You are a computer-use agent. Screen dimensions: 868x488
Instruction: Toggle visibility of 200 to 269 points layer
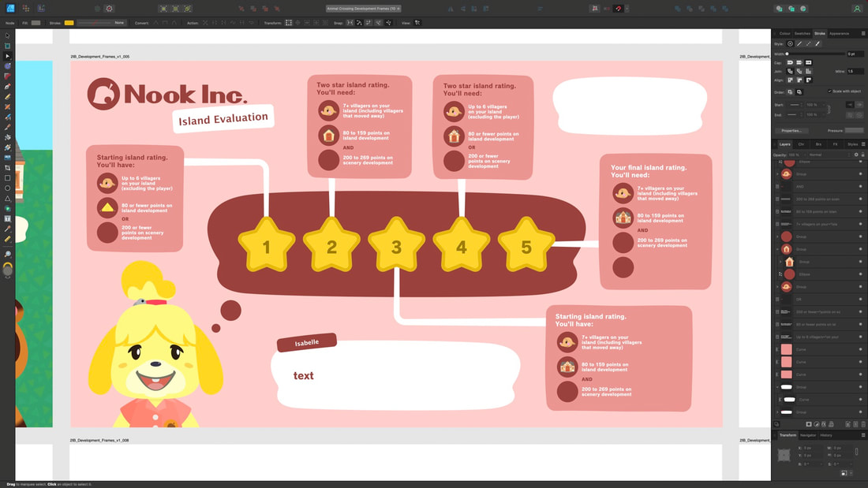(860, 199)
